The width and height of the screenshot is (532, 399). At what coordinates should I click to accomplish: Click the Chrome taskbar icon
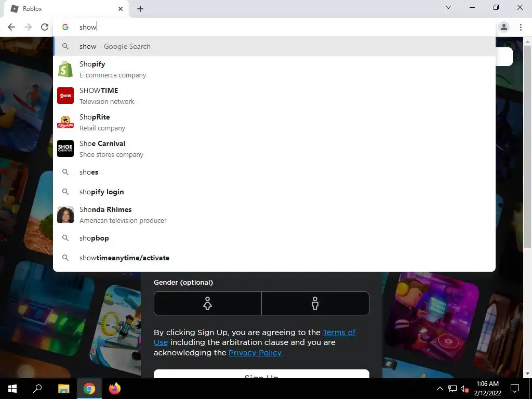tap(89, 389)
